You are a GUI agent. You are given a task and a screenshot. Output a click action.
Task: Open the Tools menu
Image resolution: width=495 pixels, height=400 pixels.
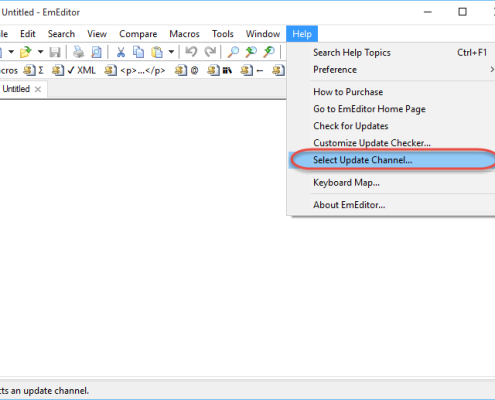coord(223,34)
